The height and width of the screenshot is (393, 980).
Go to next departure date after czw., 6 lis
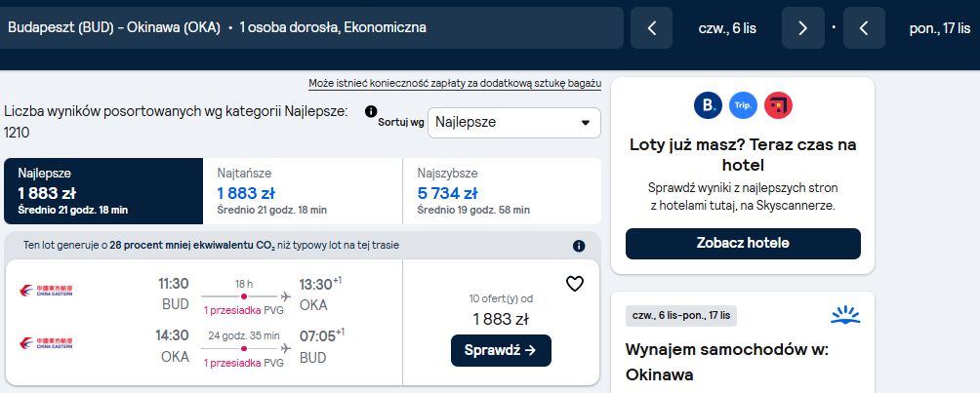coord(803,28)
